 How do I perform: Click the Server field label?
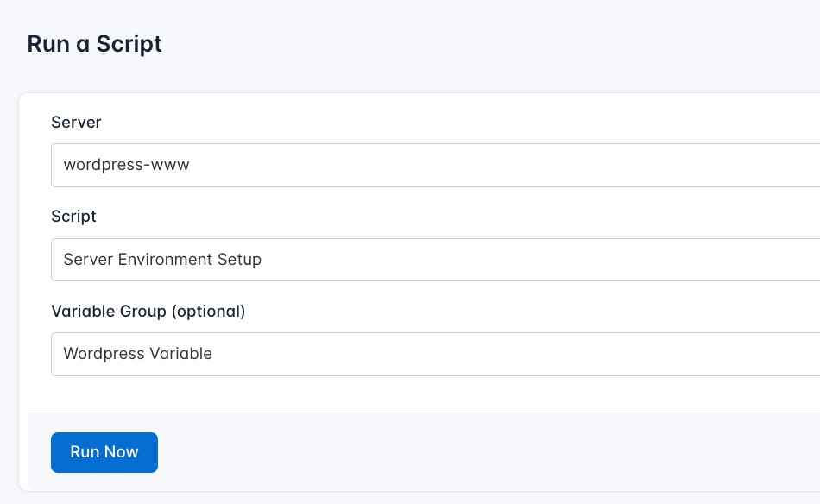click(x=76, y=122)
